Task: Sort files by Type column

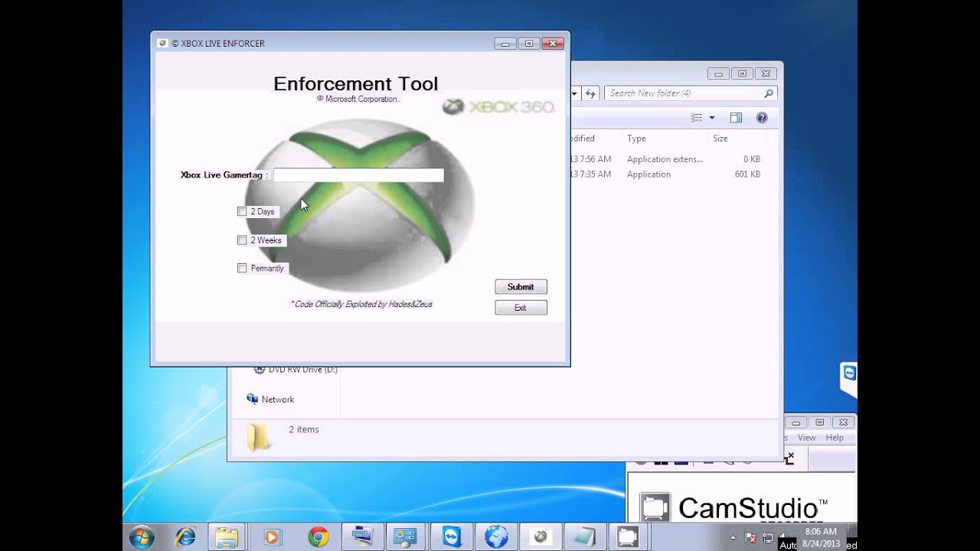Action: point(636,139)
